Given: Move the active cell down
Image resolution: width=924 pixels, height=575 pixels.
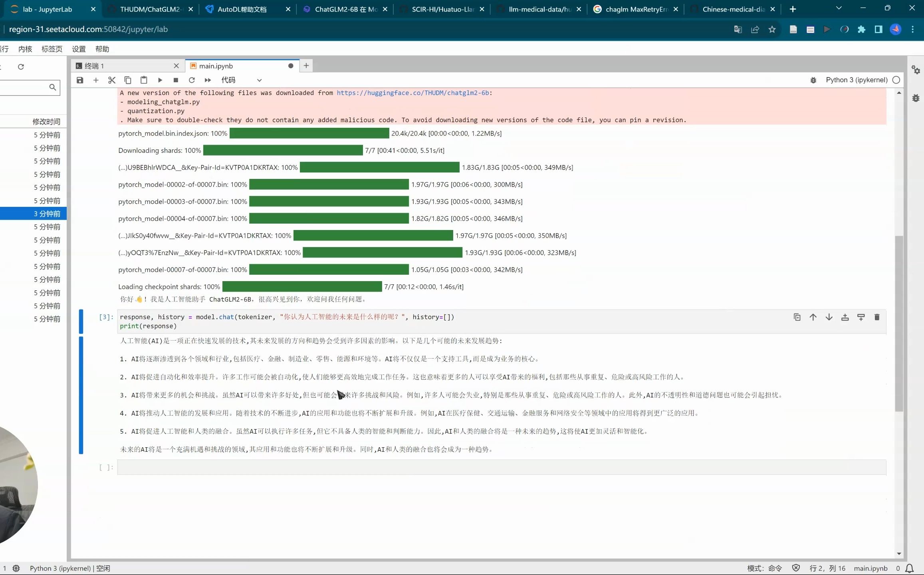Looking at the screenshot, I should click(829, 317).
